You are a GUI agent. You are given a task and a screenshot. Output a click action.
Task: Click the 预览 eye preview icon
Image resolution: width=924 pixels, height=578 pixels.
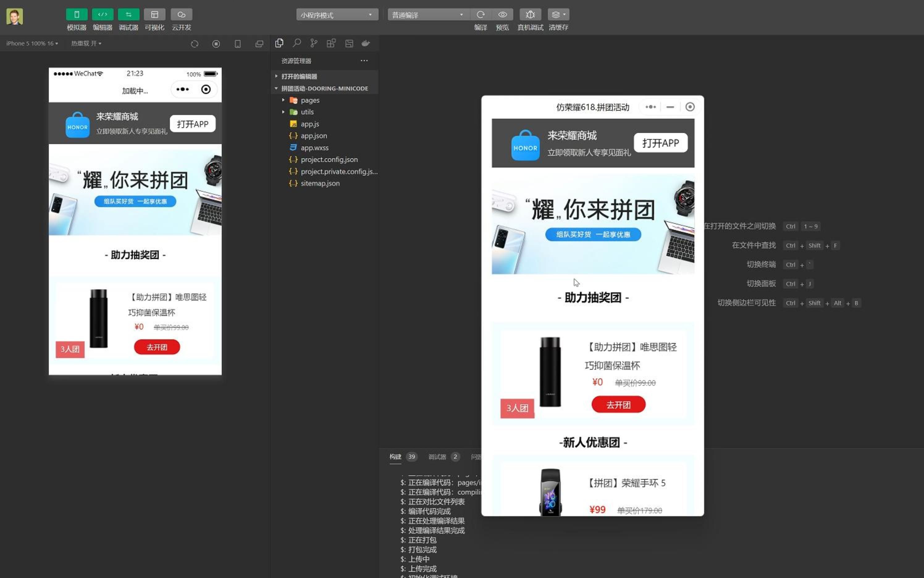point(502,15)
